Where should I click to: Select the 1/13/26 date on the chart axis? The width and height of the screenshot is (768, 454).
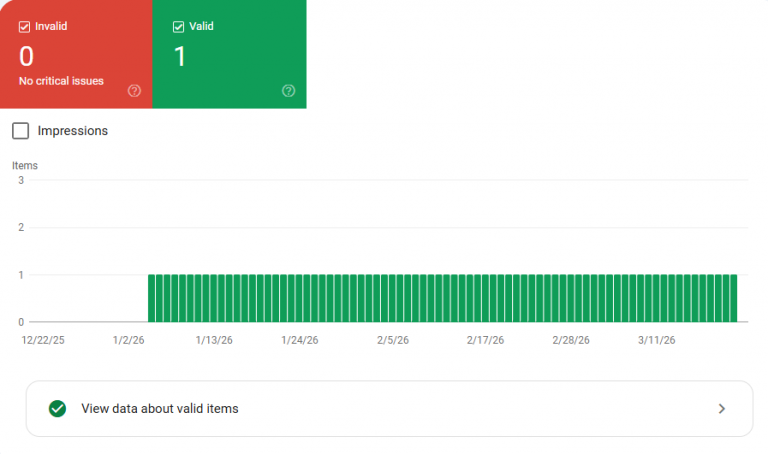pyautogui.click(x=214, y=341)
